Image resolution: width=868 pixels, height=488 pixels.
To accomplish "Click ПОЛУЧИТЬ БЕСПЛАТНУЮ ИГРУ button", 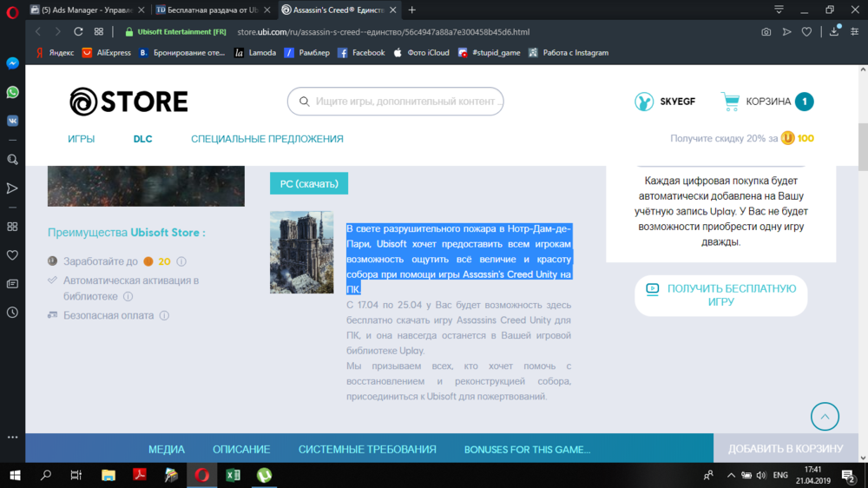I will (720, 295).
